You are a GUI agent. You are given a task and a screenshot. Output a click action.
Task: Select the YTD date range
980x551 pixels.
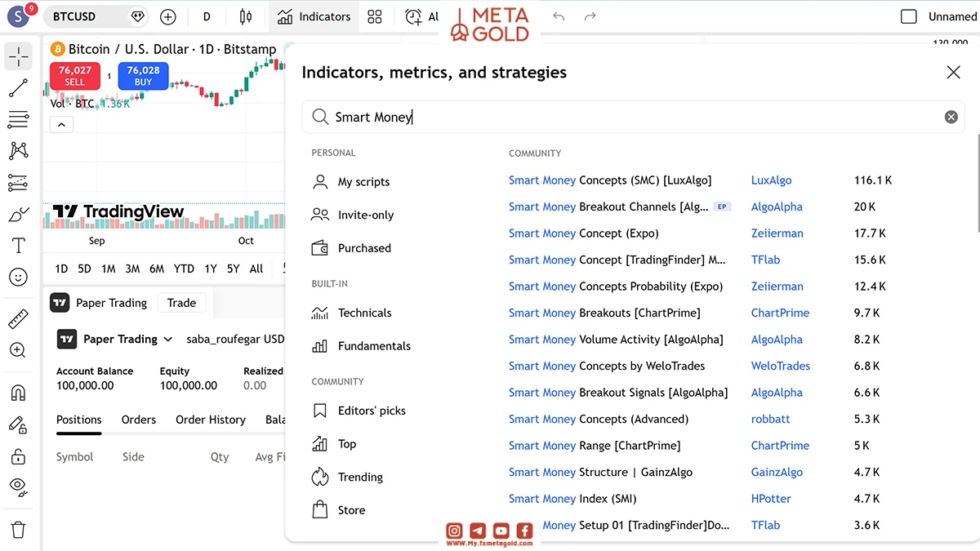(x=184, y=269)
